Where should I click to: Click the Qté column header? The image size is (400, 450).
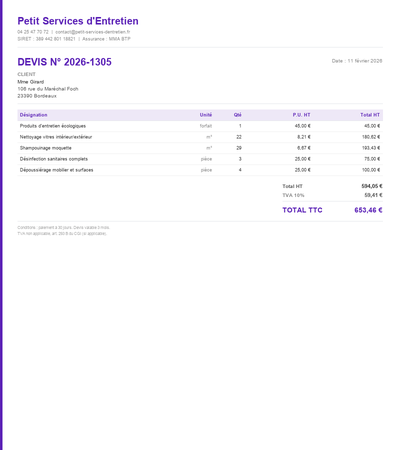pyautogui.click(x=237, y=115)
